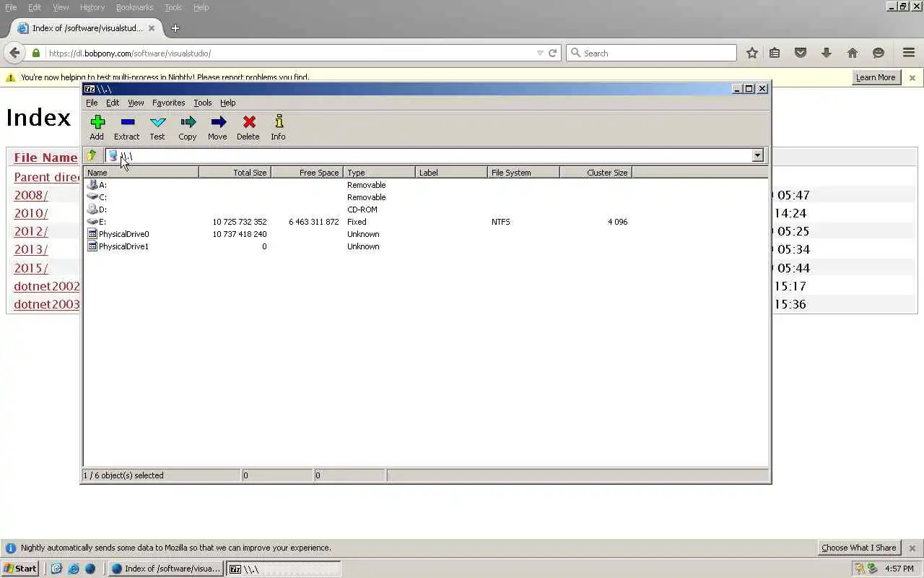Sort by the Type column header
The width and height of the screenshot is (924, 578).
[379, 173]
